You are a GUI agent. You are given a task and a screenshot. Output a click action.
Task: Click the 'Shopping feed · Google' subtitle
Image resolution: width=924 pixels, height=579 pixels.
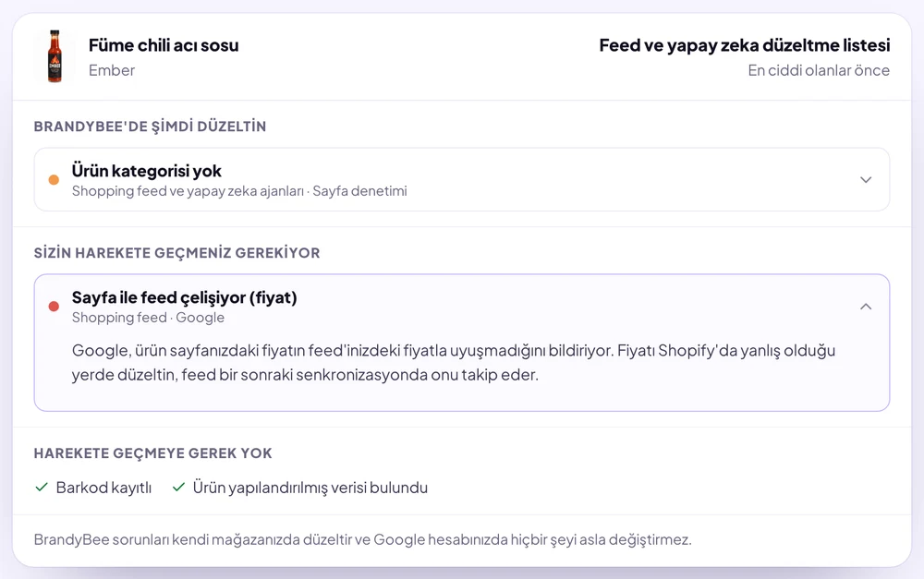(x=148, y=318)
